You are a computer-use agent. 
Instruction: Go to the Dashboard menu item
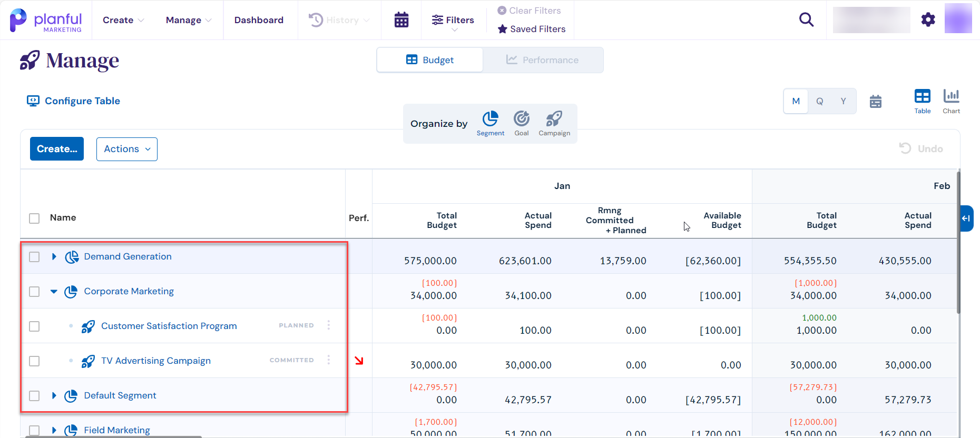(259, 20)
